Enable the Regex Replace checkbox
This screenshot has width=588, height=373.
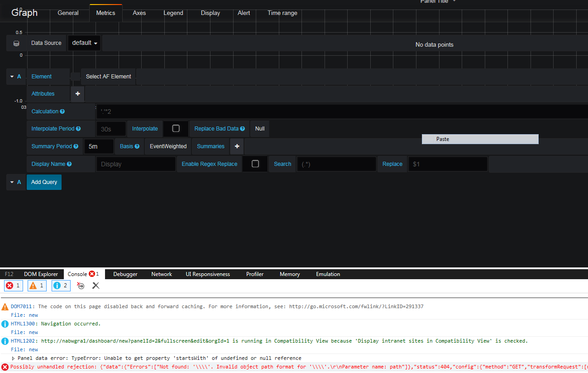tap(255, 164)
